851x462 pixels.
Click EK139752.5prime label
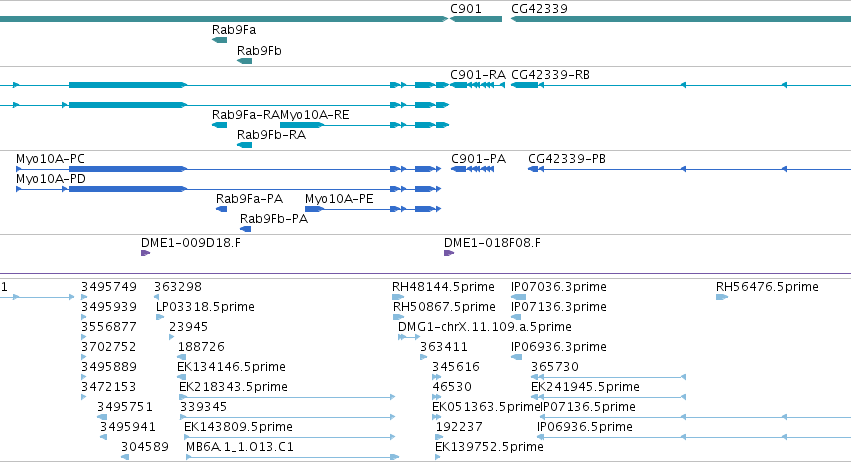[490, 447]
